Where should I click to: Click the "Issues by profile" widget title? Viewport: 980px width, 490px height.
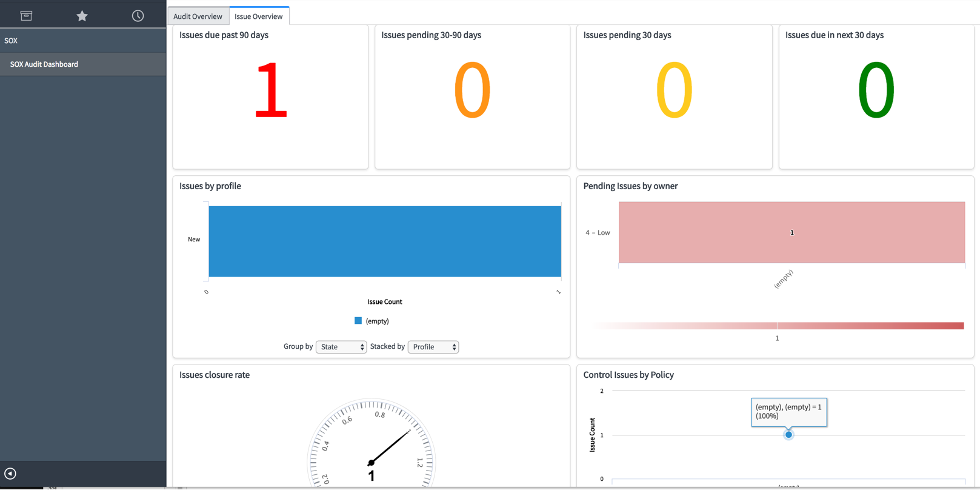pyautogui.click(x=210, y=186)
